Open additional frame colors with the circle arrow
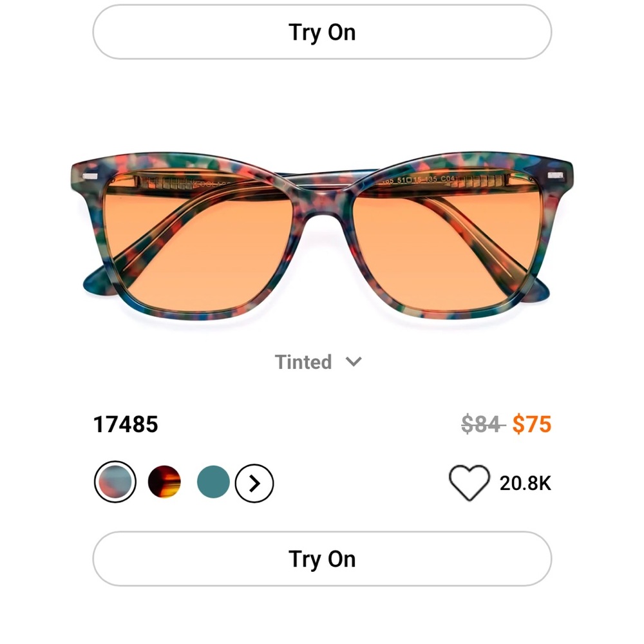Image resolution: width=644 pixels, height=644 pixels. point(254,482)
